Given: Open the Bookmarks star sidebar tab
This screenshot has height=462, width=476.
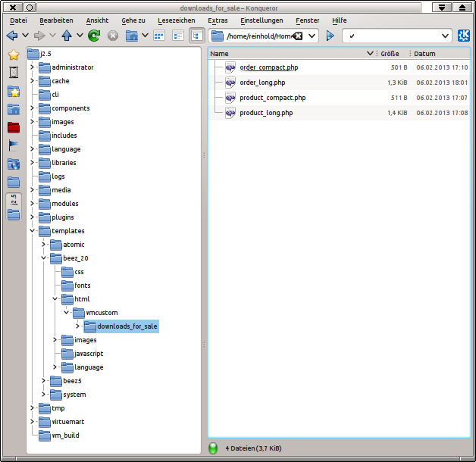Looking at the screenshot, I should (14, 55).
